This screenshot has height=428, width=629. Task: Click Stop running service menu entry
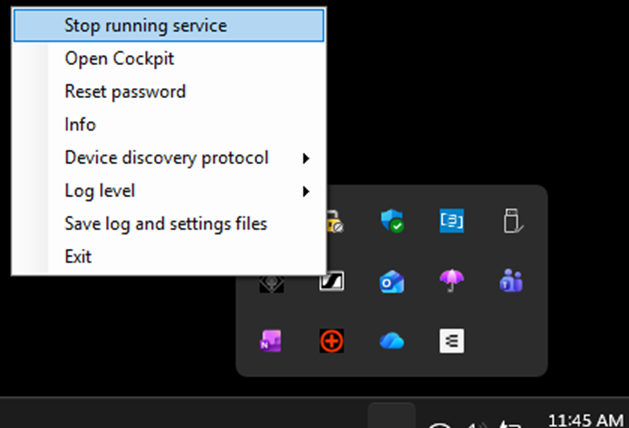click(145, 25)
